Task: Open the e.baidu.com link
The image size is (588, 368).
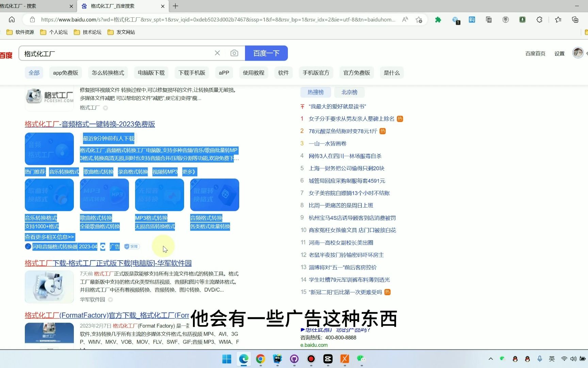Action: point(314,345)
